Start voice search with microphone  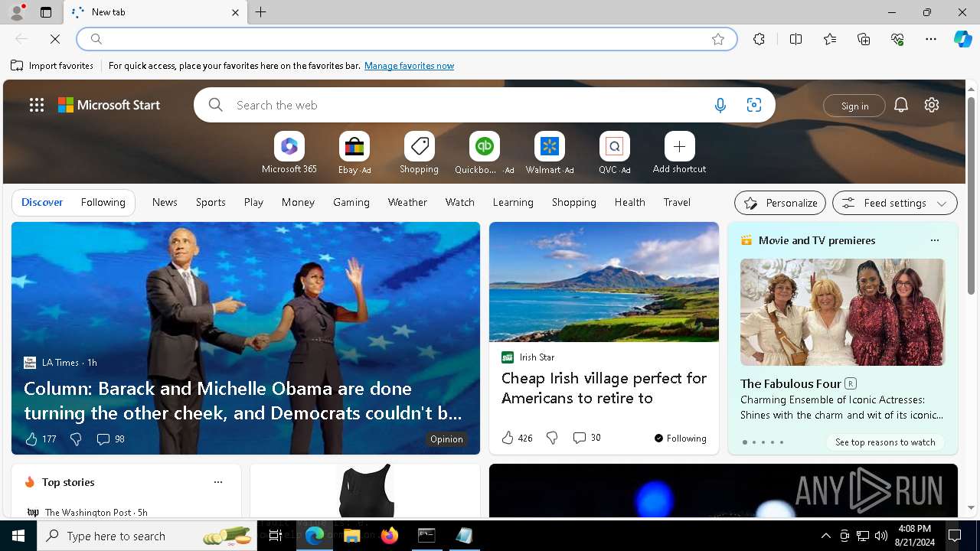tap(720, 106)
